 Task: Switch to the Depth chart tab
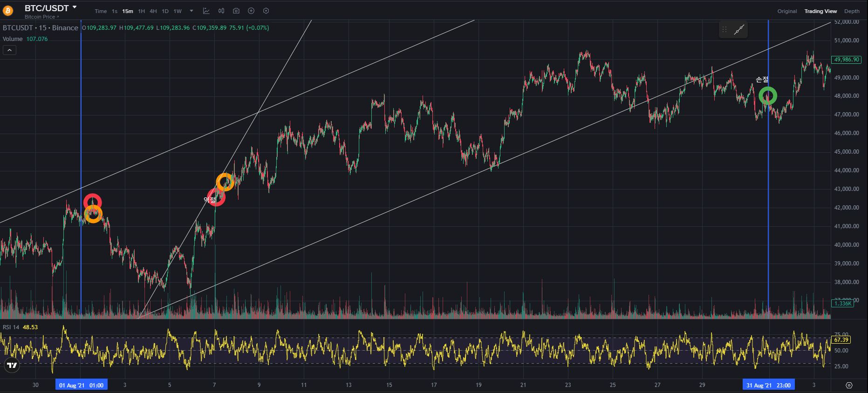pyautogui.click(x=852, y=11)
